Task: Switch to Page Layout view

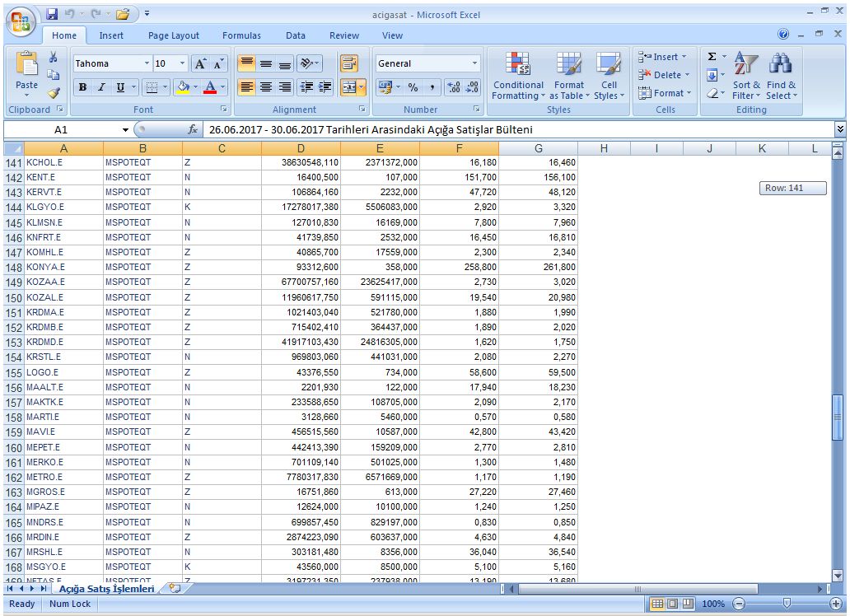Action: point(672,604)
